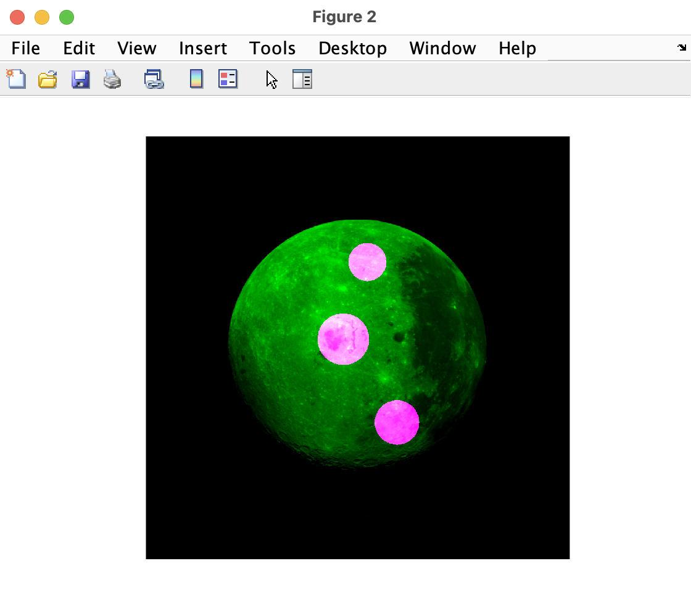Click the Link Plot toolbar icon
Image resolution: width=691 pixels, height=616 pixels.
pyautogui.click(x=154, y=80)
